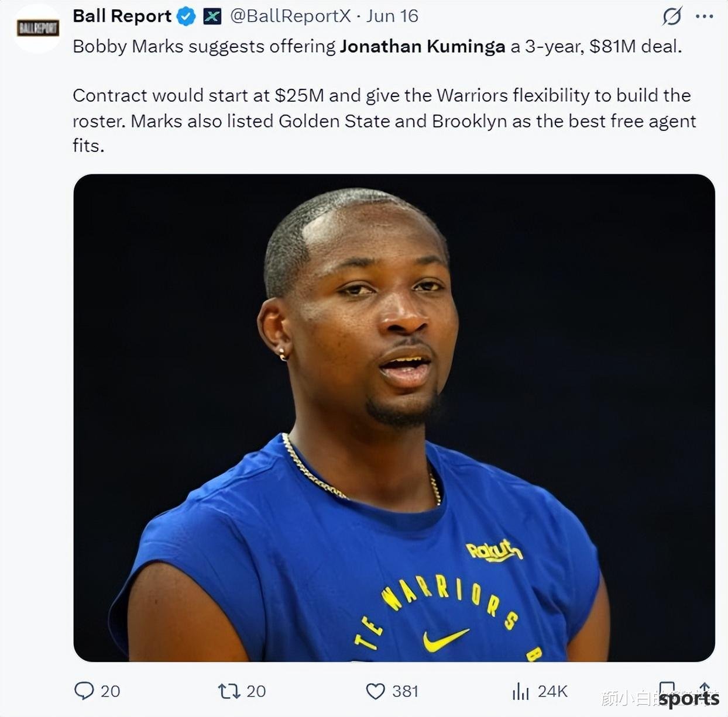This screenshot has width=728, height=717.
Task: Click the 381 likes count
Action: tap(405, 691)
